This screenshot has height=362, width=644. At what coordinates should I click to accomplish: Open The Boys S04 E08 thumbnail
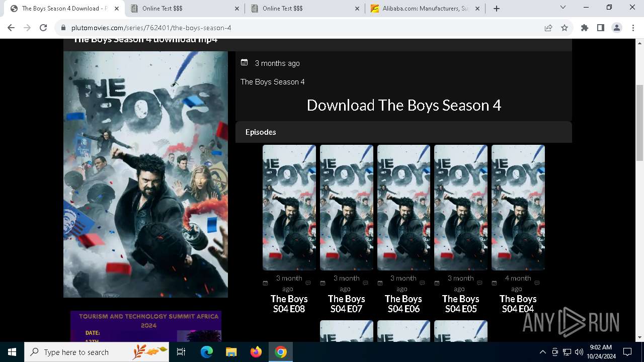(x=289, y=208)
